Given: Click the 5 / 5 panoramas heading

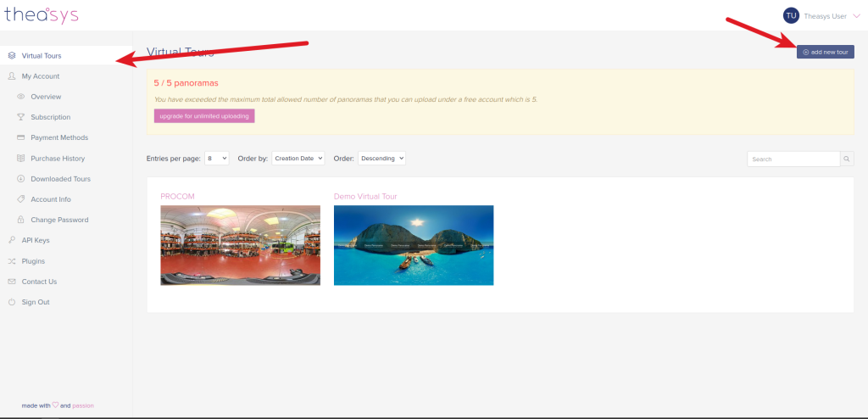Looking at the screenshot, I should click(x=186, y=83).
